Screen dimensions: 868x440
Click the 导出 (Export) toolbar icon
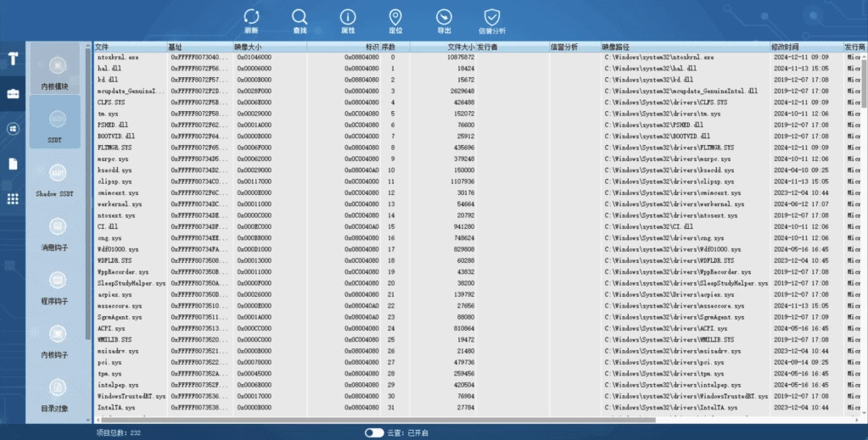point(444,19)
